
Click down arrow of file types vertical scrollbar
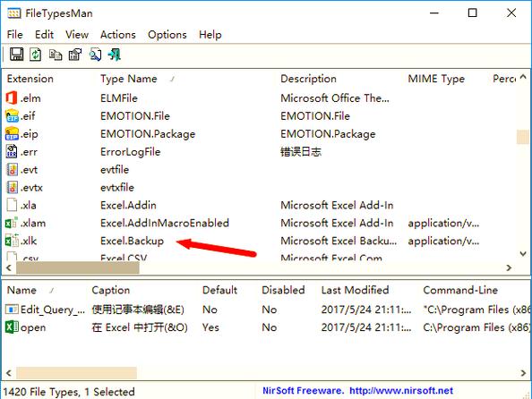click(523, 253)
